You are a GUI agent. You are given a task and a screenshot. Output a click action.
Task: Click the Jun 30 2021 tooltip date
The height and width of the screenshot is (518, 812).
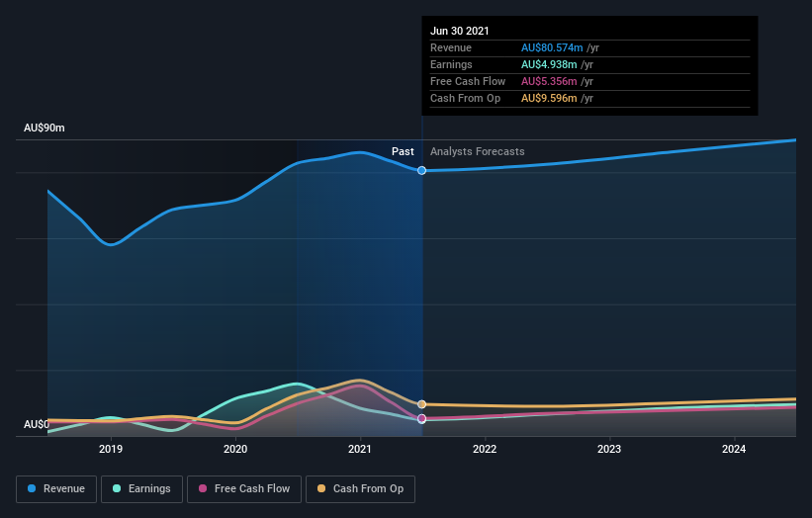[460, 31]
